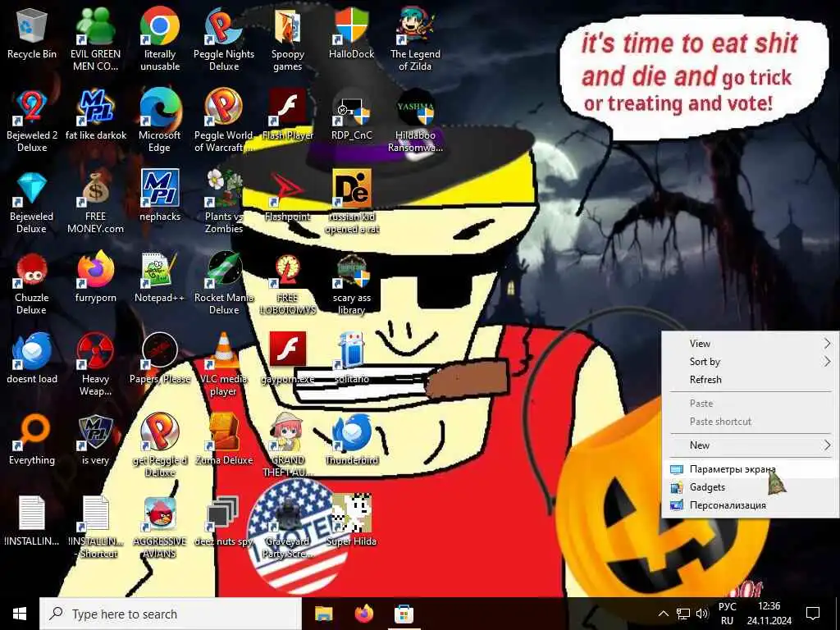The width and height of the screenshot is (840, 630).
Task: Click the Windows Start button
Action: click(x=20, y=614)
